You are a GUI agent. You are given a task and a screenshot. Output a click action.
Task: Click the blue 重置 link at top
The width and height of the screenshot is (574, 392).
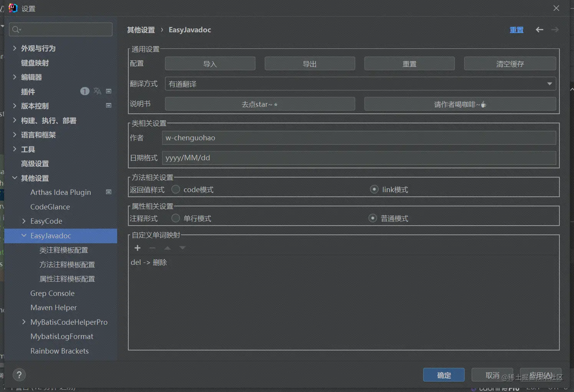click(x=517, y=30)
